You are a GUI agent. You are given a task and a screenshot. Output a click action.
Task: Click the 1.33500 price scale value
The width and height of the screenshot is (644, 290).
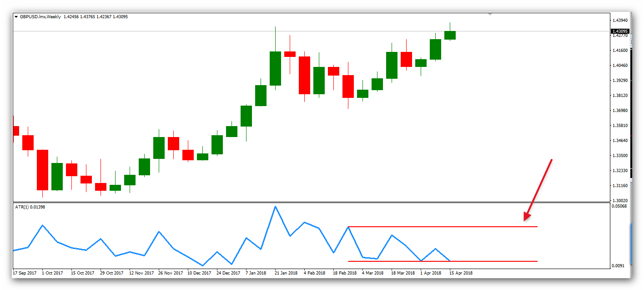[620, 156]
